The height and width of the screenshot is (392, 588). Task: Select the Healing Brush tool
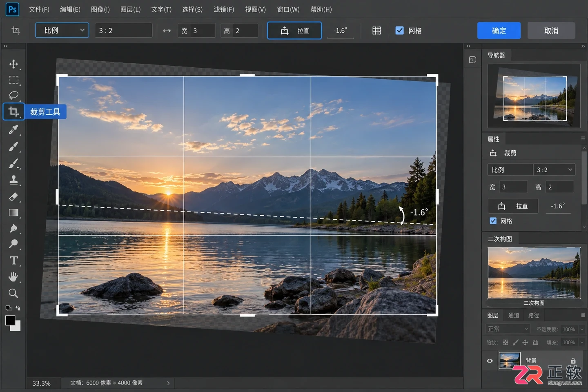pos(13,146)
